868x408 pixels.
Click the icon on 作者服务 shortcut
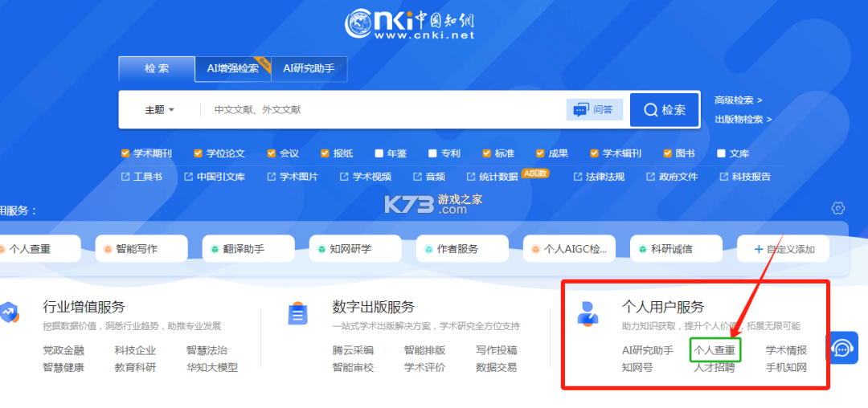click(428, 249)
